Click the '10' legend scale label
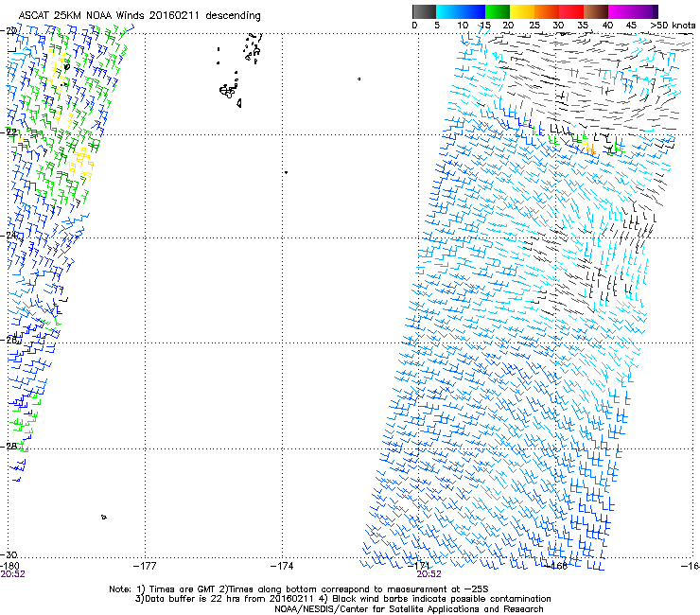 click(463, 26)
